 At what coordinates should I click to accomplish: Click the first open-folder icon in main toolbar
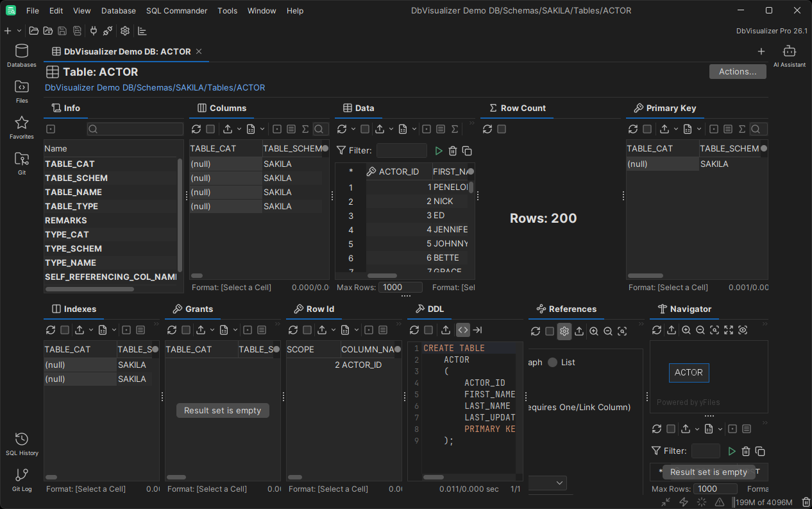point(33,31)
